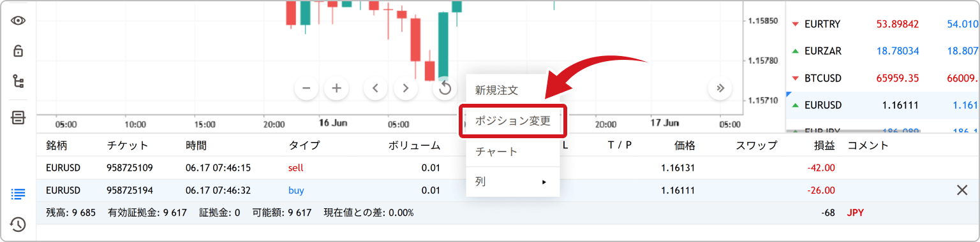Screen dimensions: 980x242
Task: Click the 17 Jun date on time axis
Action: tap(665, 123)
